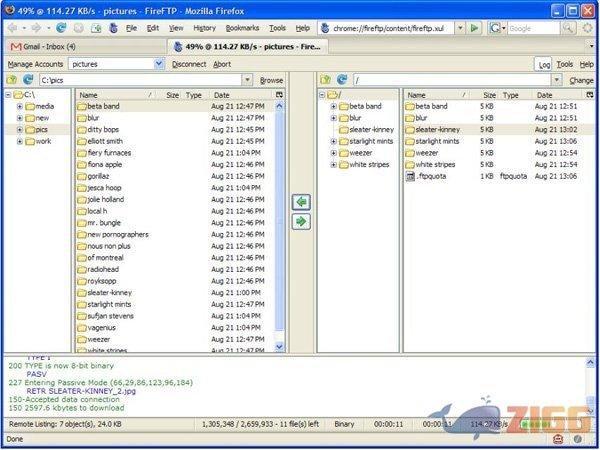Click the local Browse button
Viewport: 600px width, 450px height.
[271, 80]
